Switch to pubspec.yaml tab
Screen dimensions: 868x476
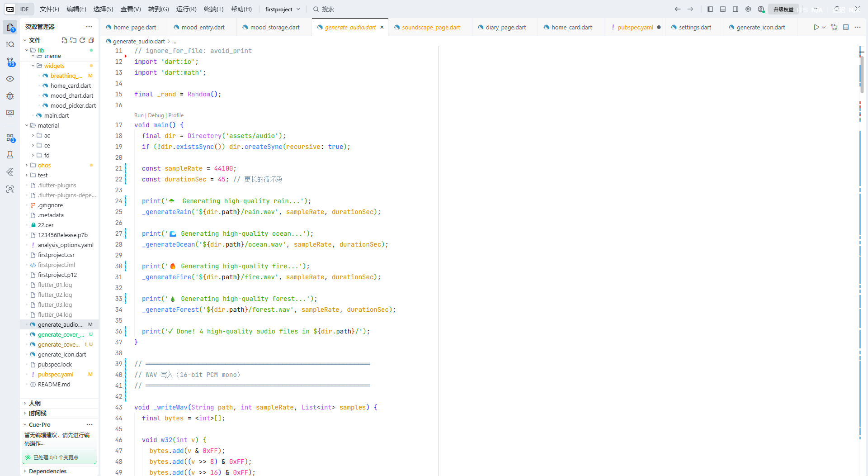(x=635, y=27)
